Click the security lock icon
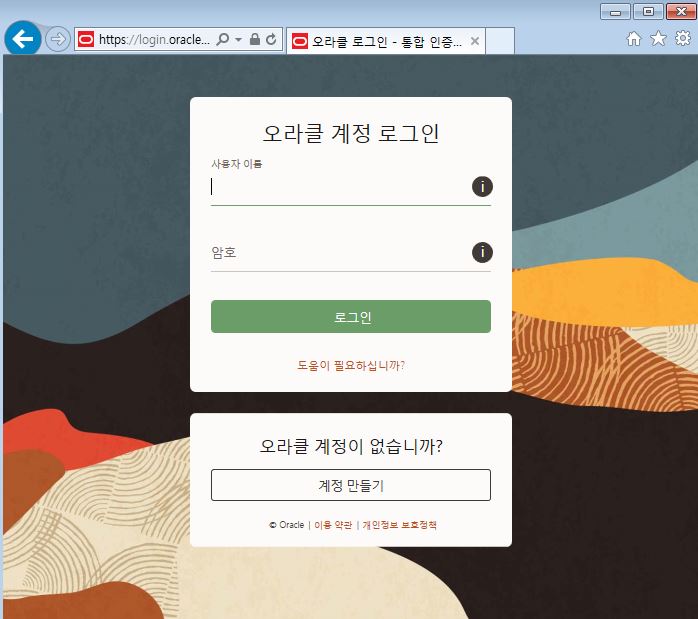Screen dimensions: 698x619 click(x=255, y=39)
